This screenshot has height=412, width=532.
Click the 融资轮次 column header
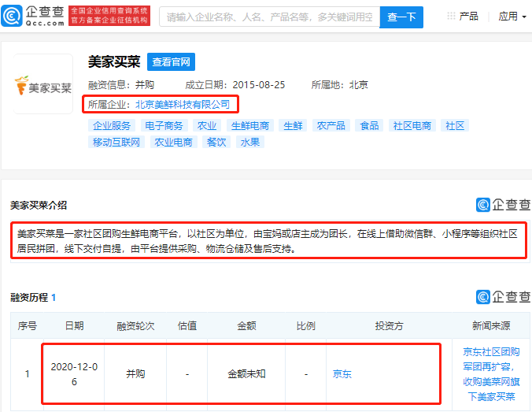click(x=135, y=325)
